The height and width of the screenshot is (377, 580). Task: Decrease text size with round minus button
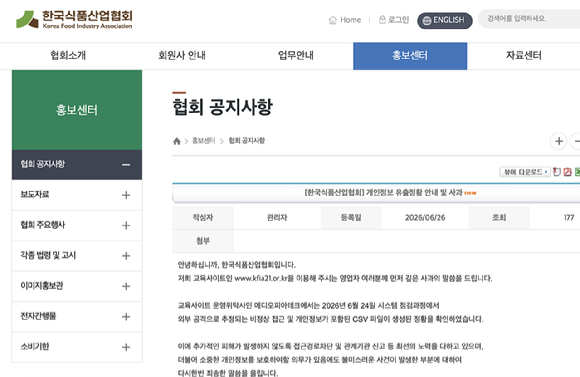tap(576, 141)
